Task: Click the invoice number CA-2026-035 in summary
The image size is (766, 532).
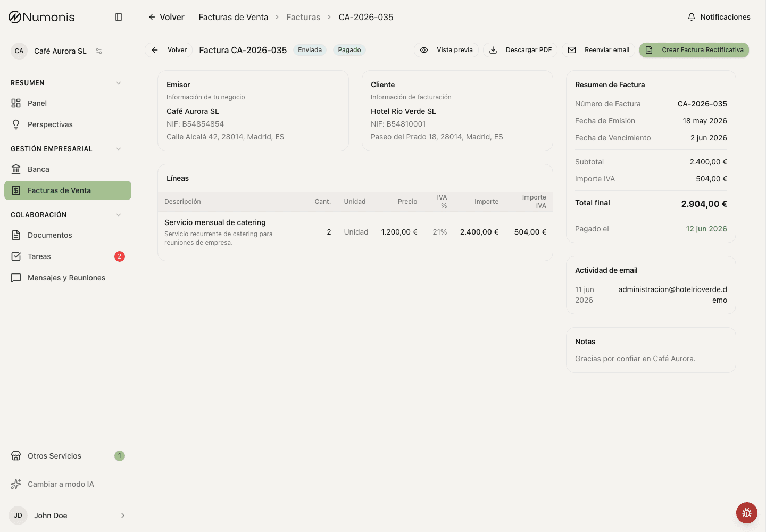Action: 702,104
